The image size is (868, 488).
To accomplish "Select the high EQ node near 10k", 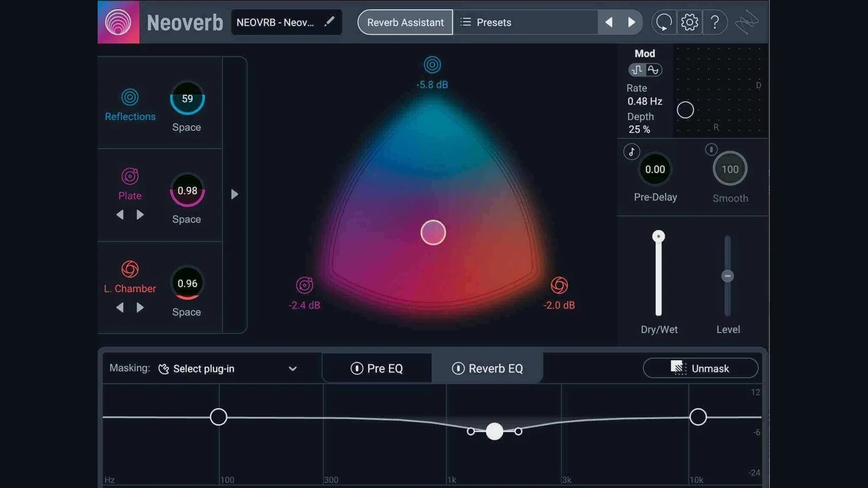I will (x=698, y=417).
